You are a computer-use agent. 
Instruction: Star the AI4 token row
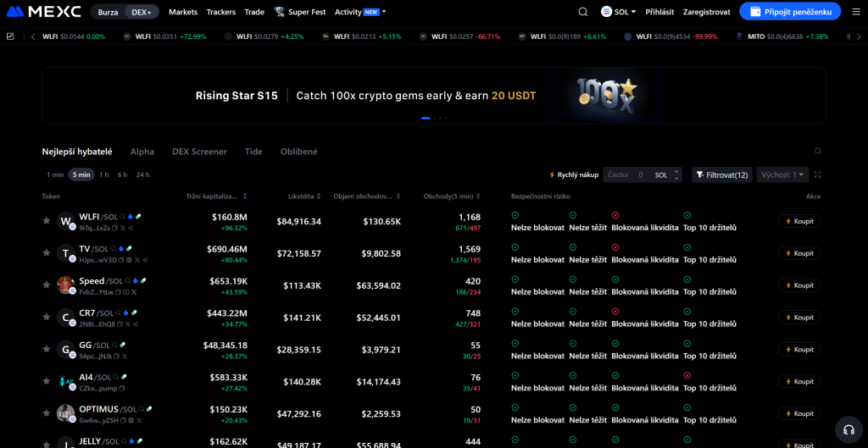click(x=47, y=382)
